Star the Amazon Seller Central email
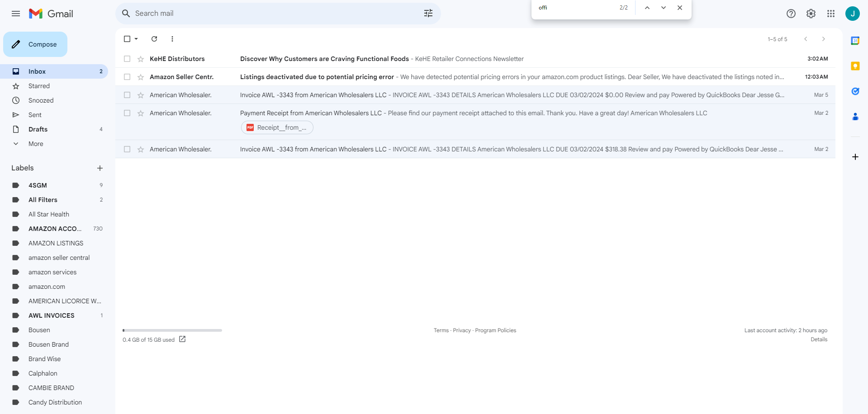The width and height of the screenshot is (868, 414). [x=141, y=77]
